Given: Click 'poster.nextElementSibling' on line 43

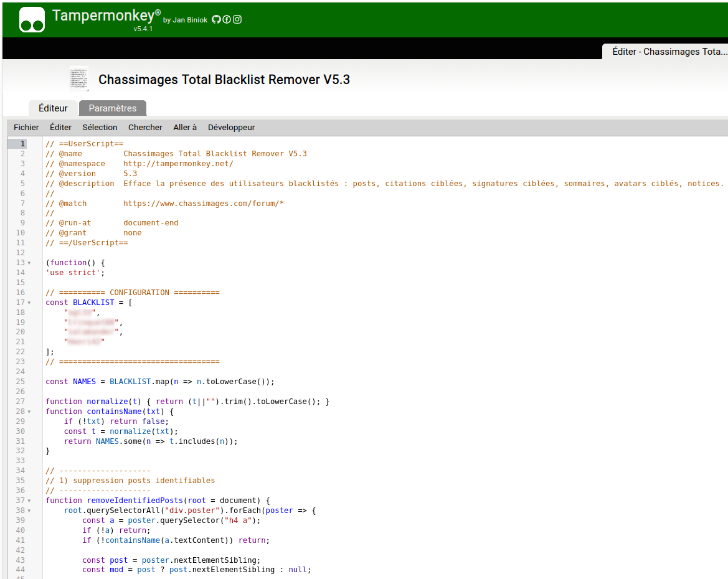Looking at the screenshot, I should tap(199, 560).
